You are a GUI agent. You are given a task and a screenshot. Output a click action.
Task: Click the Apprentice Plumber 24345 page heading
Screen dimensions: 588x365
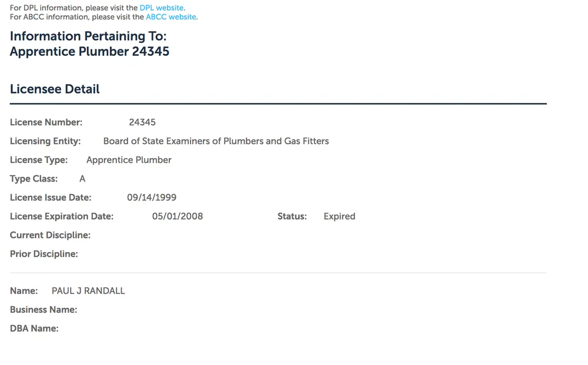click(x=89, y=52)
